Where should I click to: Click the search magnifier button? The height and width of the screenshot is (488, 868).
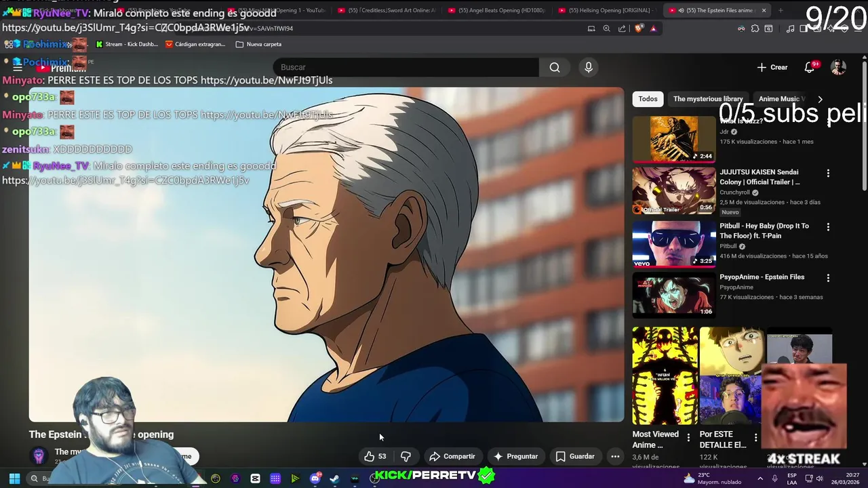(x=555, y=67)
